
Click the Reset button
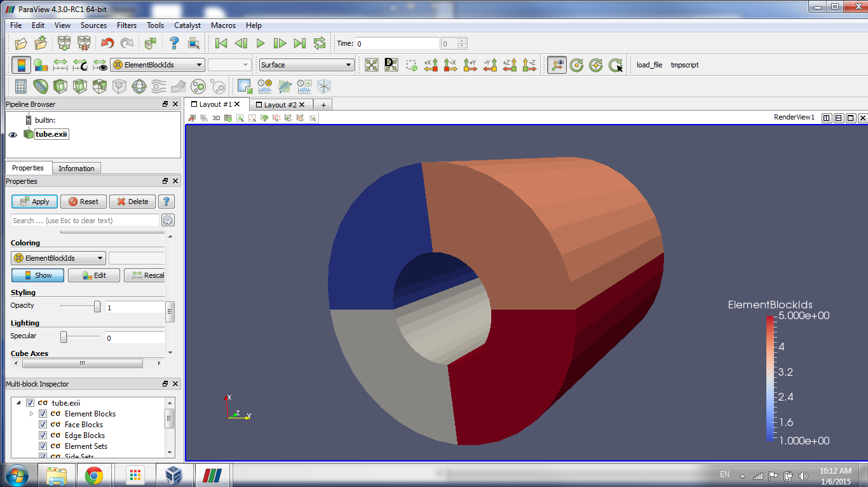[83, 202]
